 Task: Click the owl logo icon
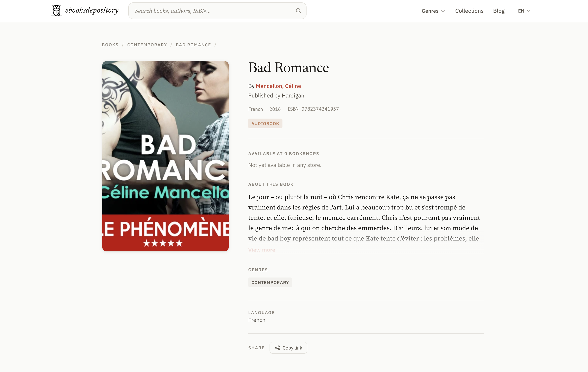tap(56, 11)
